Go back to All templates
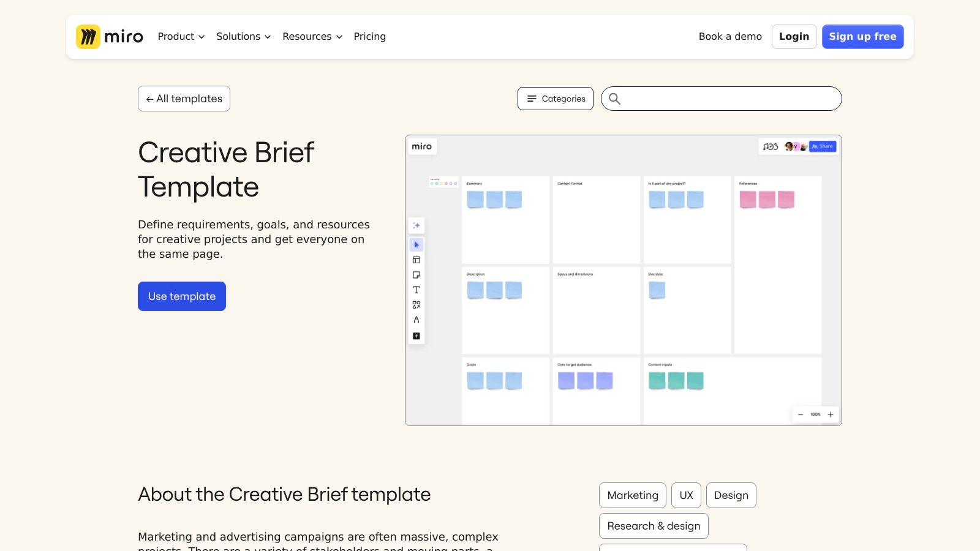Viewport: 980px width, 551px height. click(x=184, y=99)
